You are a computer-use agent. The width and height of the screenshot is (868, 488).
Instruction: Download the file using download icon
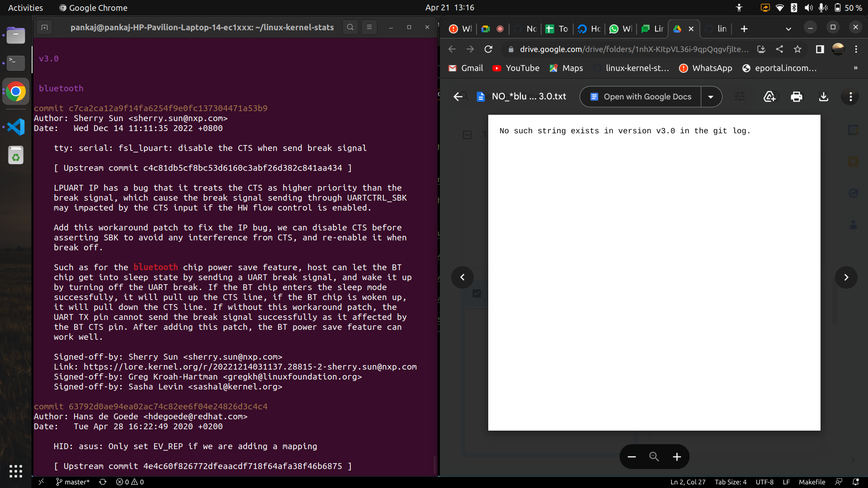coord(823,97)
